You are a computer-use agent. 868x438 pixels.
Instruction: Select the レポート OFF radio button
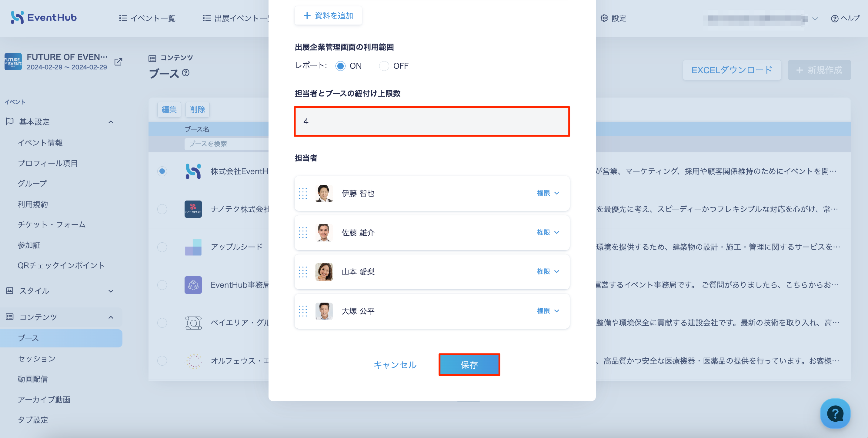tap(384, 66)
